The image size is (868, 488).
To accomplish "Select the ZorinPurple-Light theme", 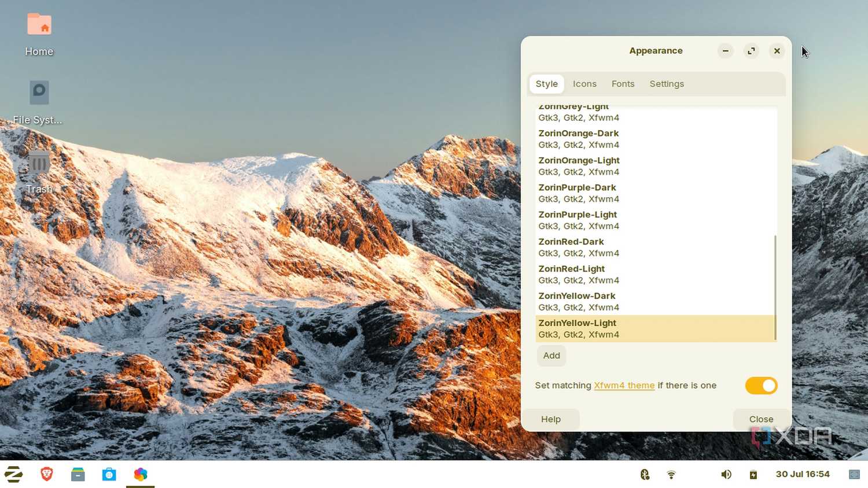I will click(655, 220).
